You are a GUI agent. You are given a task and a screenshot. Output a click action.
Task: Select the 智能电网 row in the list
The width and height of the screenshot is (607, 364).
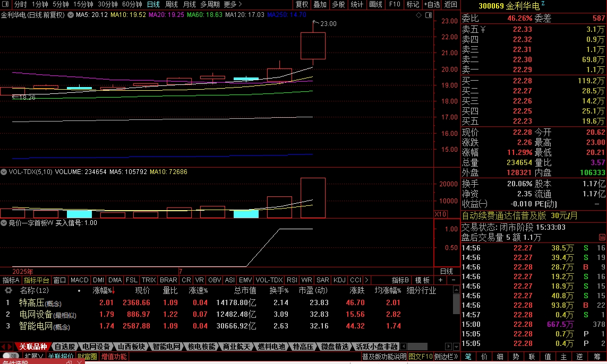(226, 326)
